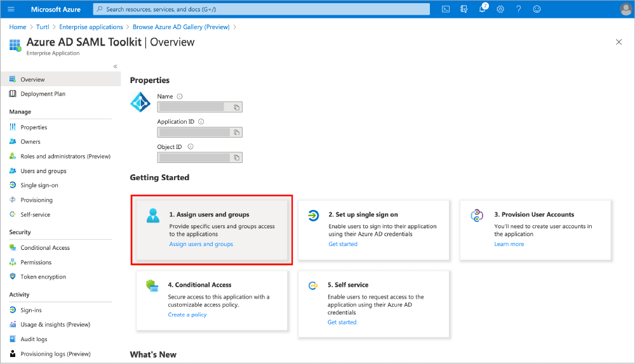
Task: Click Get started under Set up single sign on
Action: (342, 244)
